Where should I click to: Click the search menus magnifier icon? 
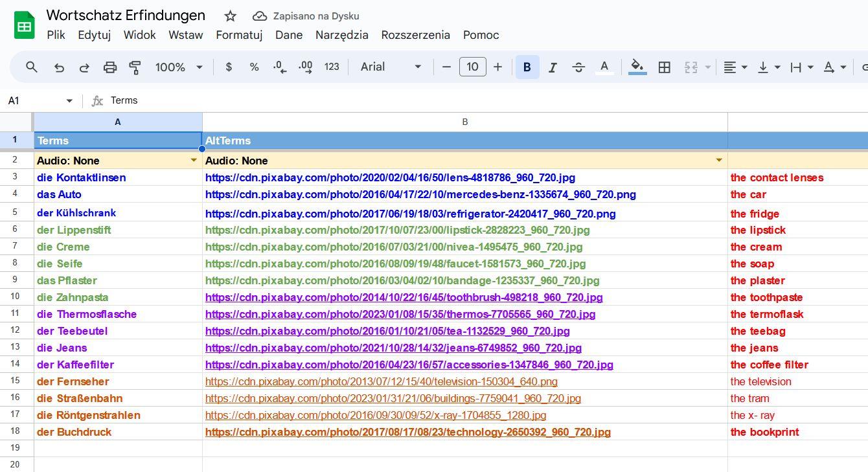31,67
